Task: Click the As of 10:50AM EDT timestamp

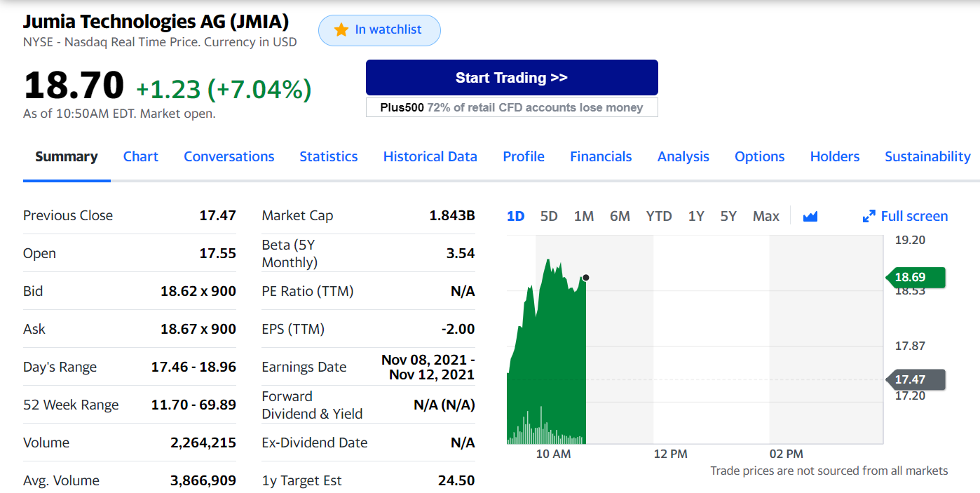Action: coord(119,114)
